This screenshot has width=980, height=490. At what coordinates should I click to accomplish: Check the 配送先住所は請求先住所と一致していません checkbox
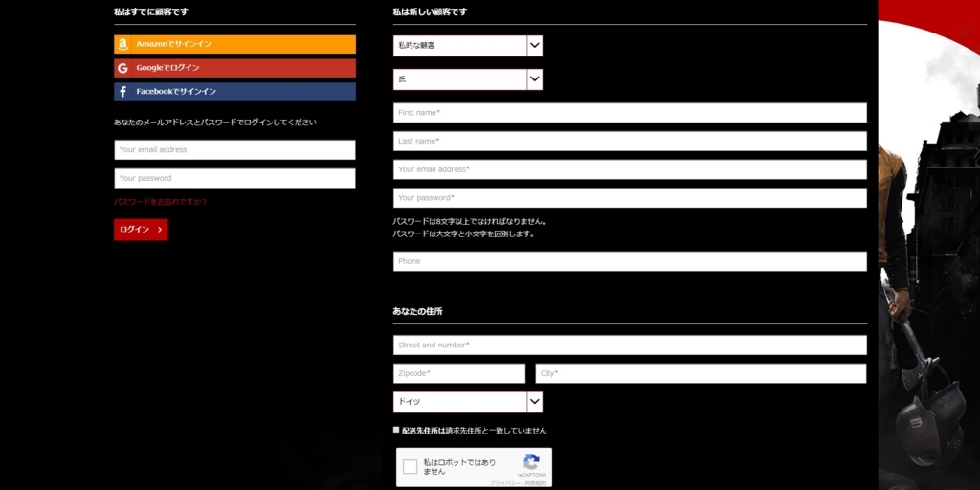coord(396,430)
